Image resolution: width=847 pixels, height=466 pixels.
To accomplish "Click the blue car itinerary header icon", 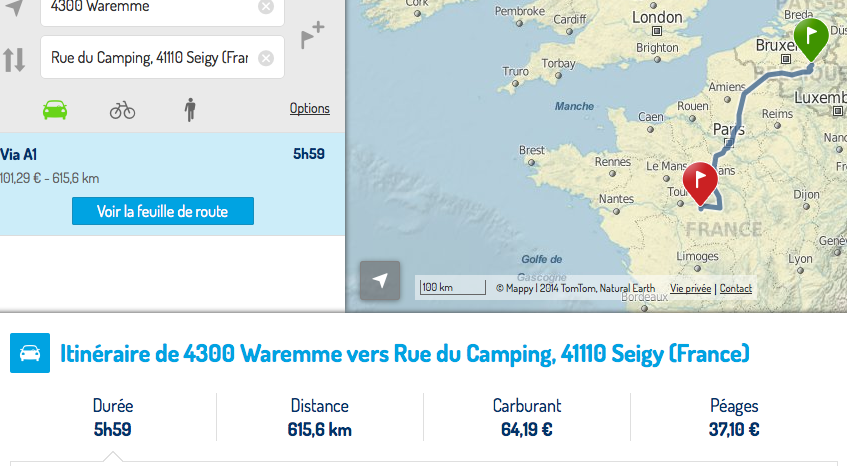I will pos(30,354).
